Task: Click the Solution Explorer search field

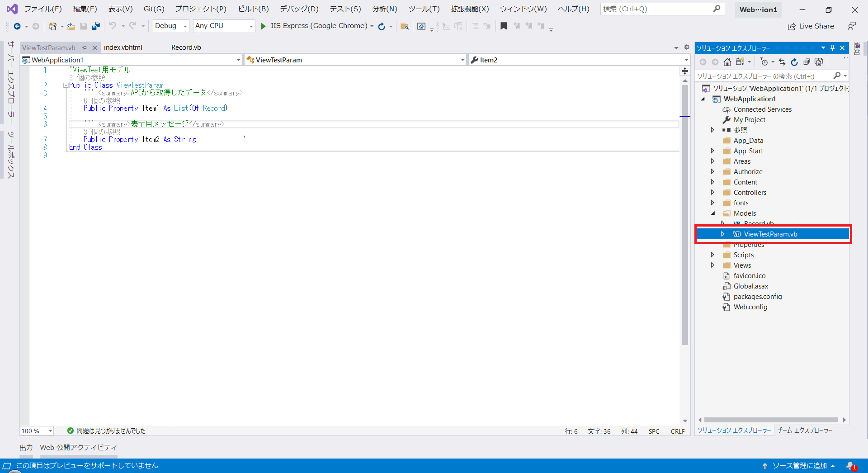Action: [764, 76]
